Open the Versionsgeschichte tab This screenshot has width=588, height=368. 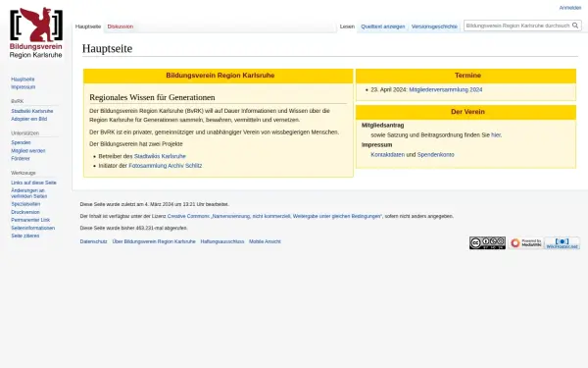(x=434, y=26)
